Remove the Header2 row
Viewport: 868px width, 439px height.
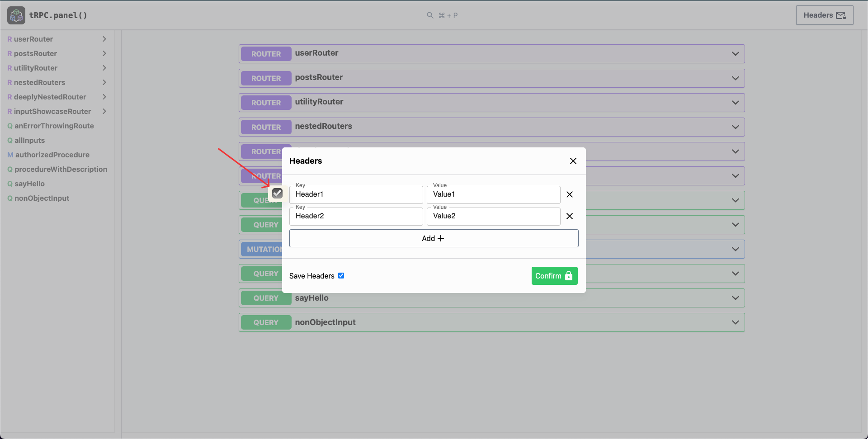(x=570, y=216)
